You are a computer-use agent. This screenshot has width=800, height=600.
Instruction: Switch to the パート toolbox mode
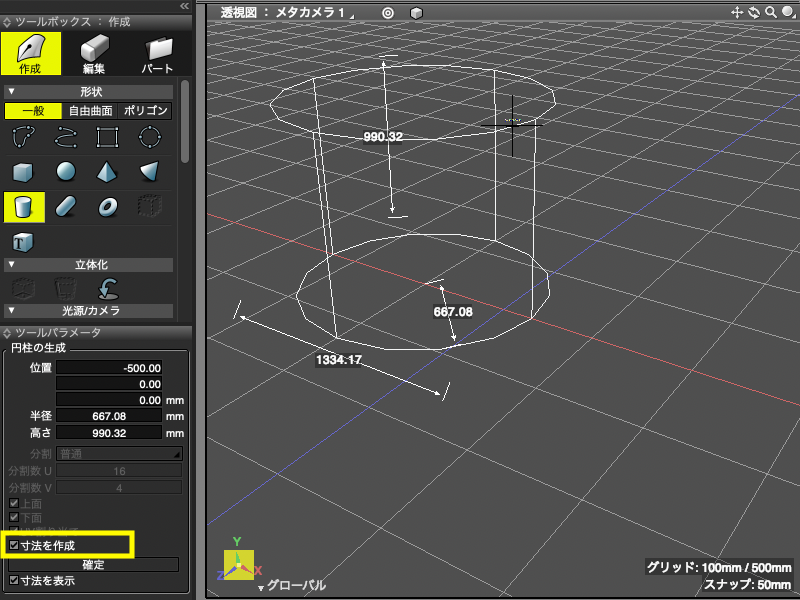[157, 53]
